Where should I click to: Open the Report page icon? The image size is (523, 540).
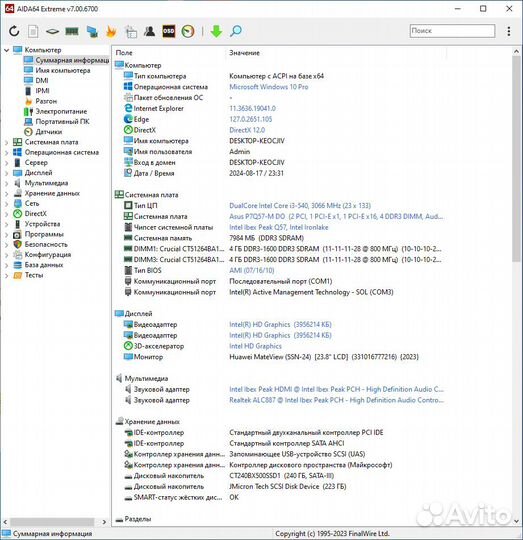[x=33, y=31]
